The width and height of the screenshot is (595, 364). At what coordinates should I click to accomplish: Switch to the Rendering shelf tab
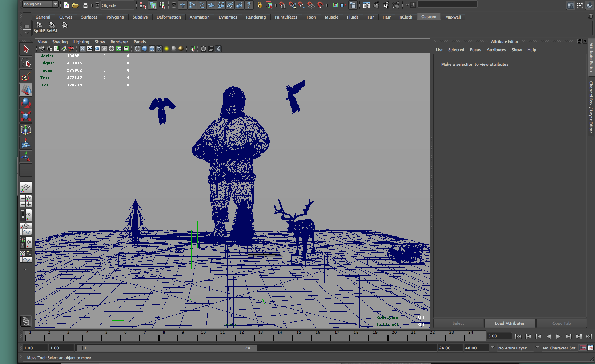[x=256, y=17]
